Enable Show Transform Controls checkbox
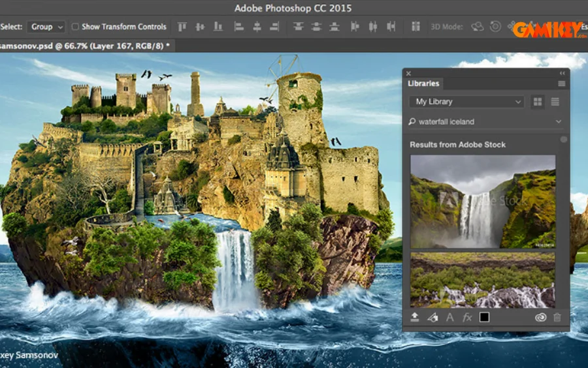Screen dimensions: 588x368 (75, 27)
